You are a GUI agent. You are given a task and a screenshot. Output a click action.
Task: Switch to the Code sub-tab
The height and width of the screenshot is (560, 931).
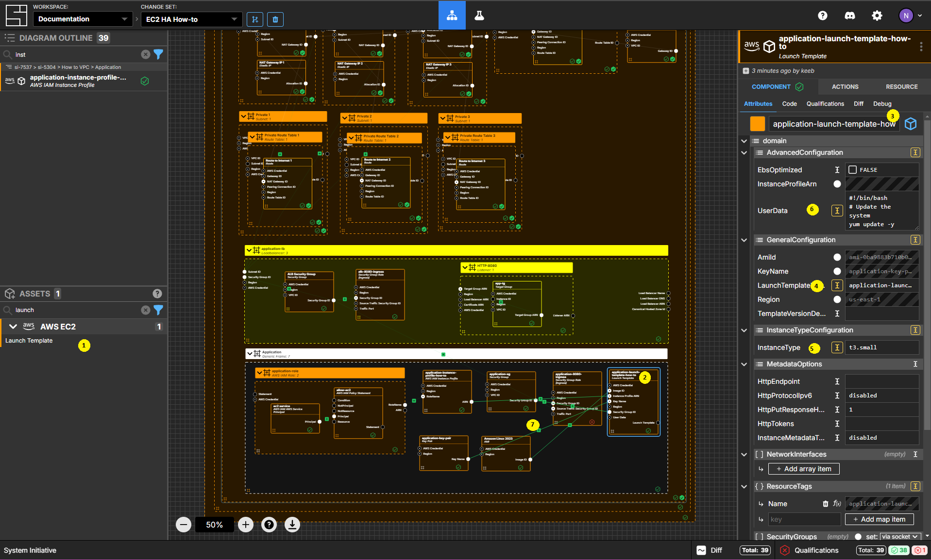[x=789, y=104]
